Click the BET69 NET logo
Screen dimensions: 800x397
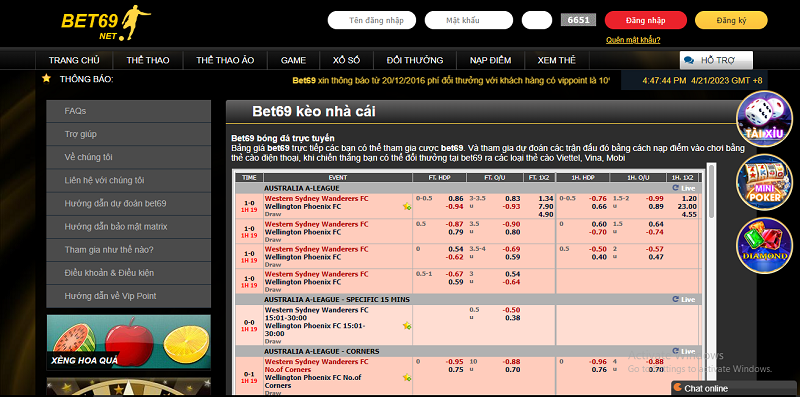coord(106,23)
